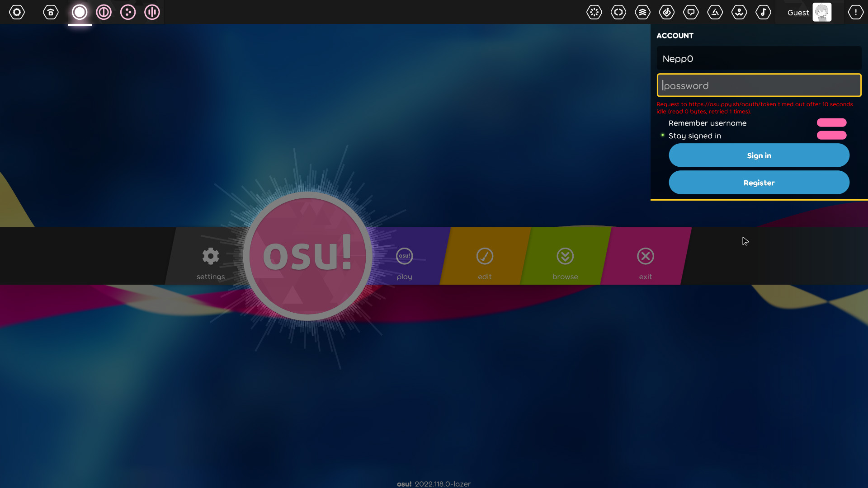The width and height of the screenshot is (868, 488).
Task: Open the rankings overlay
Action: [x=642, y=12]
